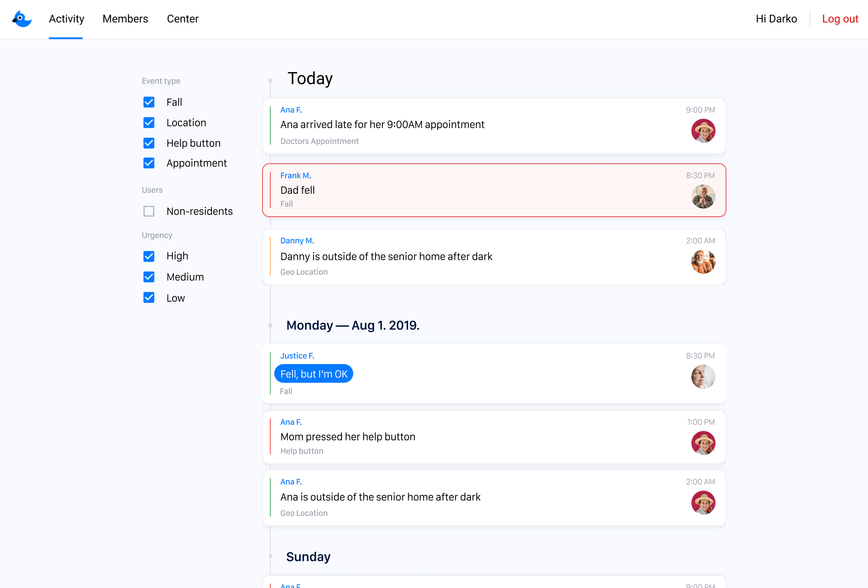Viewport: 868px width, 588px height.
Task: Click Ana's avatar on the help button event
Action: tap(703, 443)
